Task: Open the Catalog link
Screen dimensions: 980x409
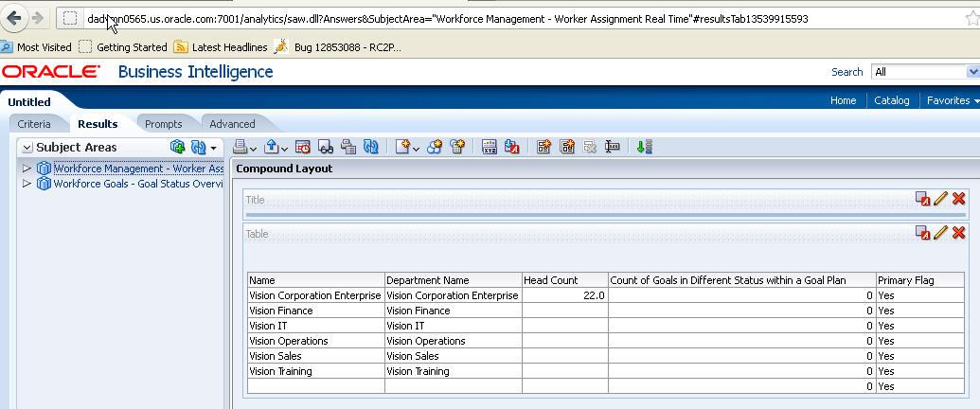Action: tap(891, 100)
